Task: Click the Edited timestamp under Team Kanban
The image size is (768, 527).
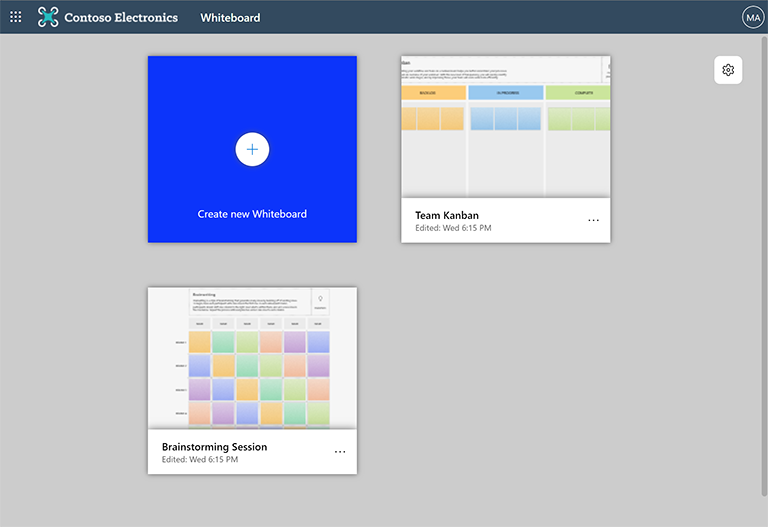Action: pyautogui.click(x=453, y=228)
